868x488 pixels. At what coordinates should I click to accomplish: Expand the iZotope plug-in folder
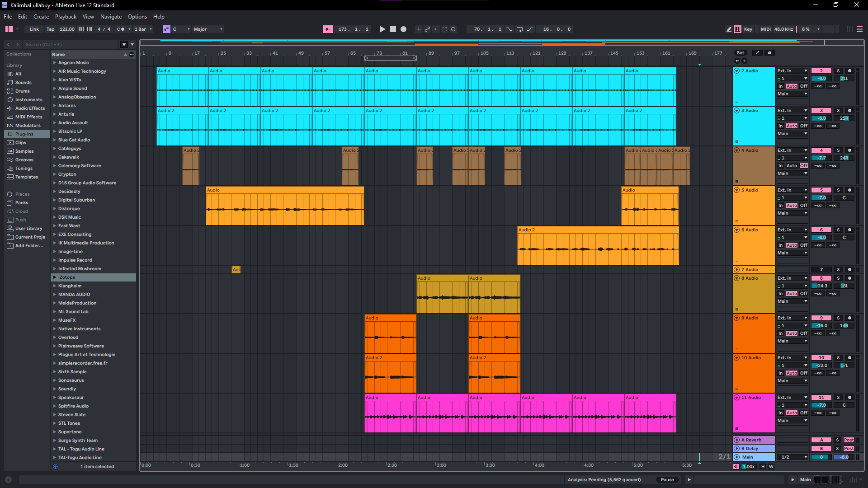pyautogui.click(x=55, y=277)
